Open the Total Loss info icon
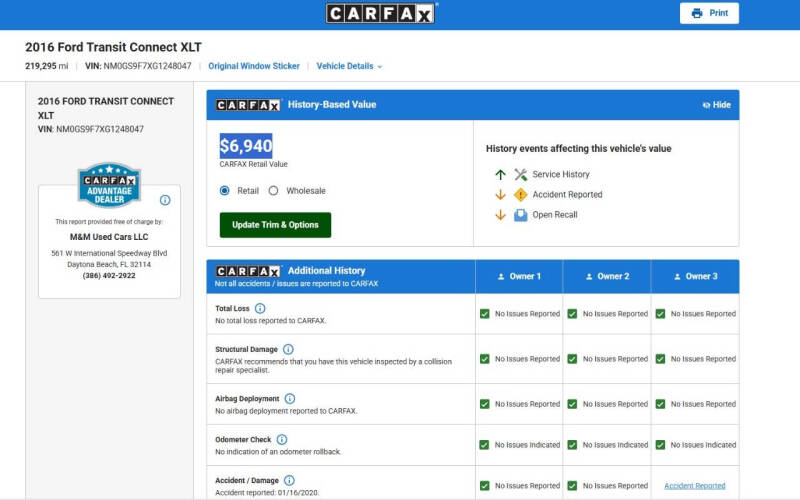The height and width of the screenshot is (500, 800). [x=260, y=308]
